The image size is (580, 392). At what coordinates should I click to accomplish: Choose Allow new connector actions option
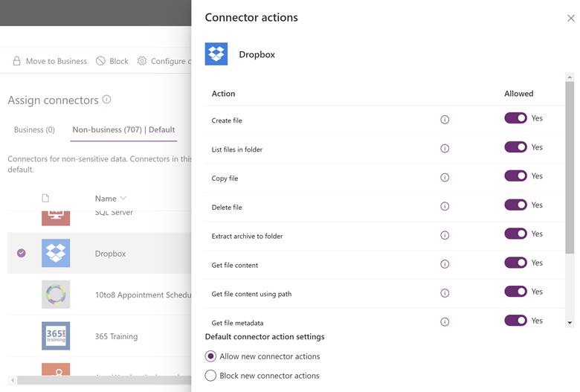[211, 356]
